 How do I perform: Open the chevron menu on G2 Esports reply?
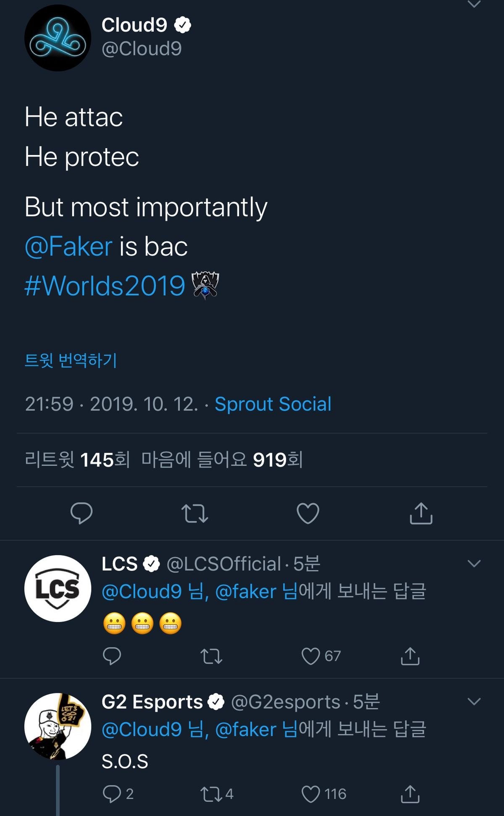tap(474, 701)
